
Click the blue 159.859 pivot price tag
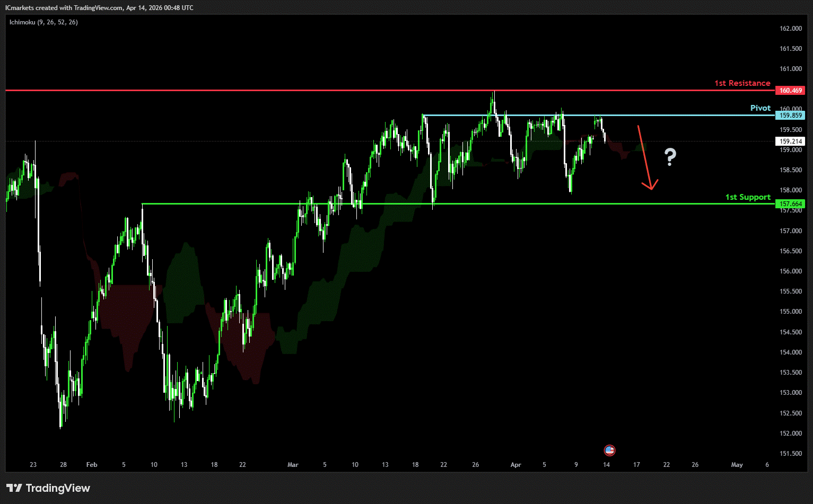(790, 116)
